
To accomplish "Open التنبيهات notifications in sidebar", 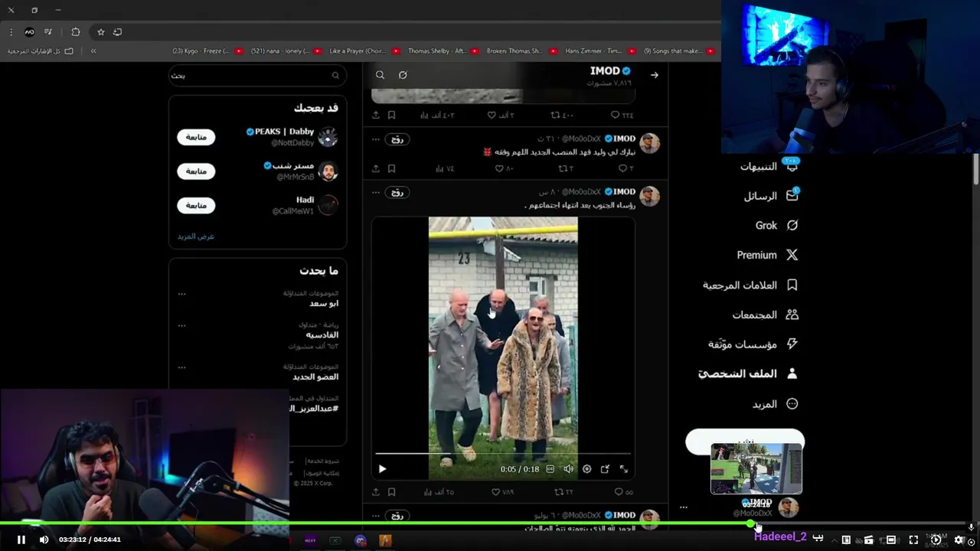I will coord(769,166).
